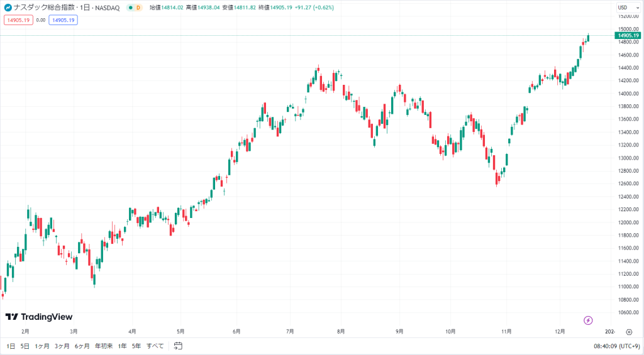Toggle the orange D data indicator
The height and width of the screenshot is (355, 644).
pyautogui.click(x=138, y=8)
